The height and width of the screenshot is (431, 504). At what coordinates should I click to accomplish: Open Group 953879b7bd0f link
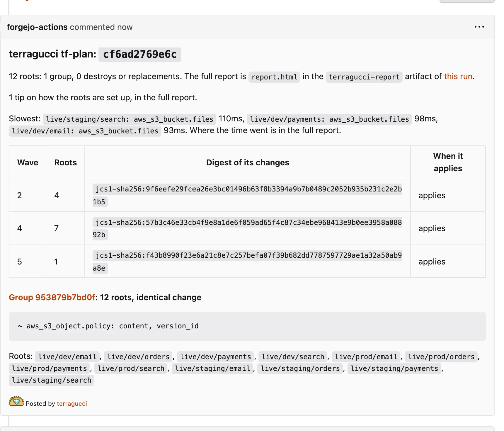[52, 297]
